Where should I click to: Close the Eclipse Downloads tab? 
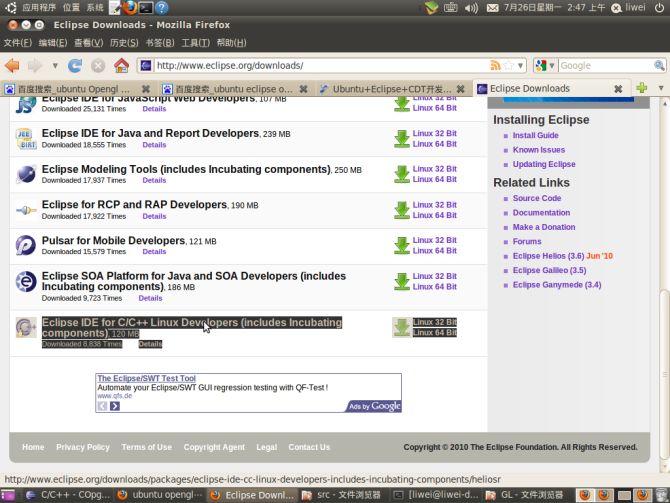pos(618,88)
